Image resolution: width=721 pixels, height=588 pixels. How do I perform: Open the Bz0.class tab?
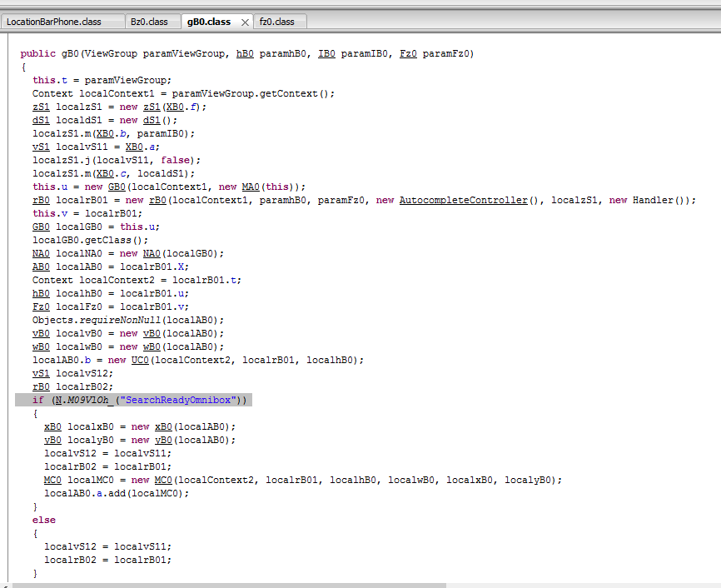[149, 22]
